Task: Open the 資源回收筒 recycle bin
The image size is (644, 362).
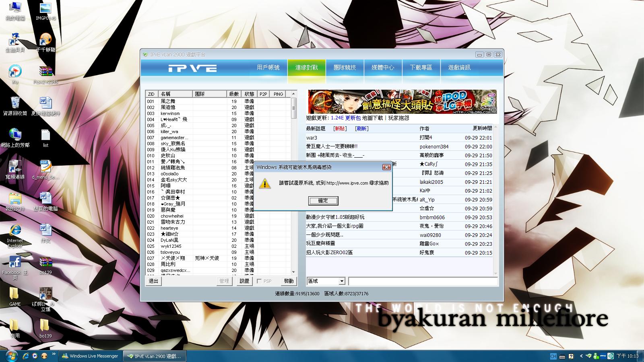Action: point(15,106)
